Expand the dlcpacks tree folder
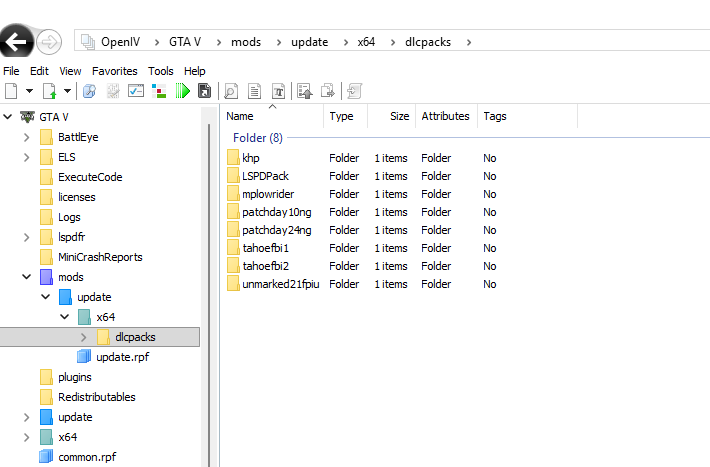710x467 pixels. (x=84, y=337)
